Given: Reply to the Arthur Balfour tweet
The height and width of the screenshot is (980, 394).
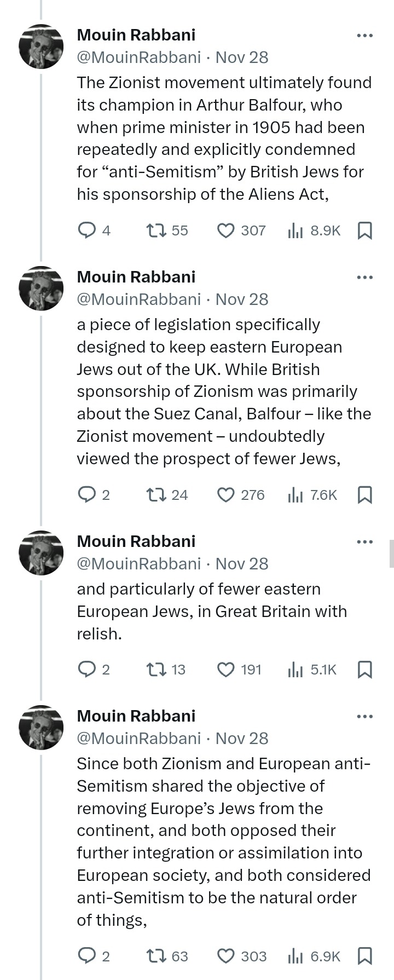Looking at the screenshot, I should pos(86,230).
